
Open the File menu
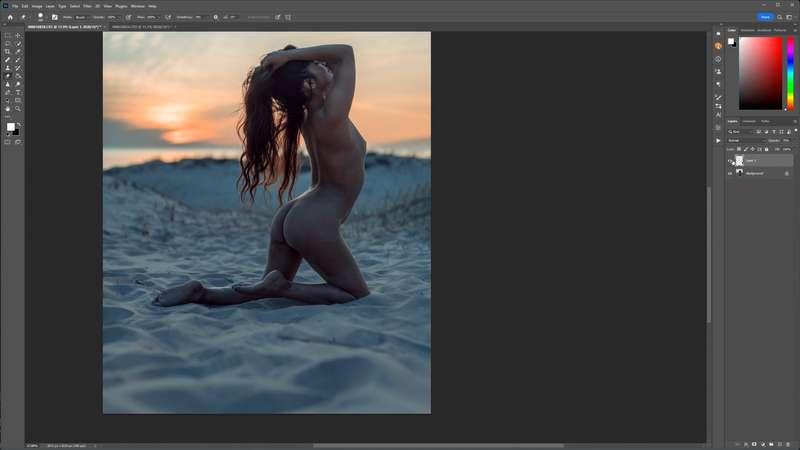(15, 6)
